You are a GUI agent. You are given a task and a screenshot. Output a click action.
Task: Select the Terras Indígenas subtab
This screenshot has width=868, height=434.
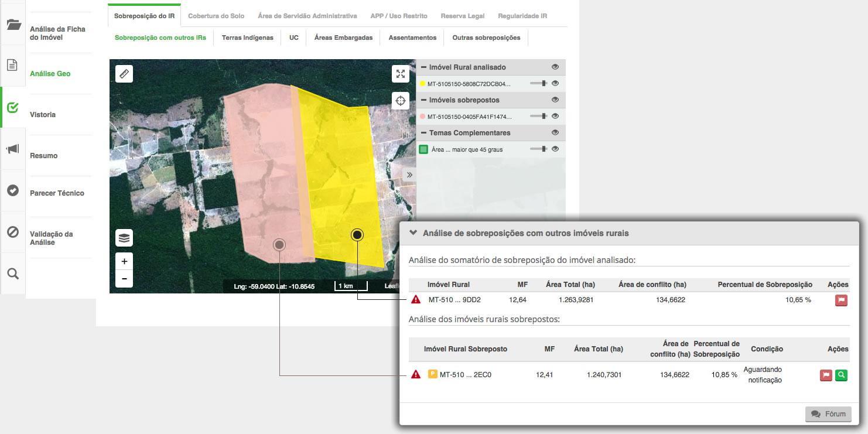247,37
